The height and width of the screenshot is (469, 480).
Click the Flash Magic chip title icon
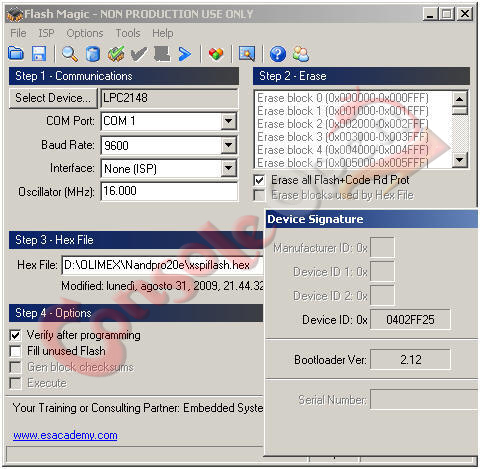pyautogui.click(x=15, y=14)
